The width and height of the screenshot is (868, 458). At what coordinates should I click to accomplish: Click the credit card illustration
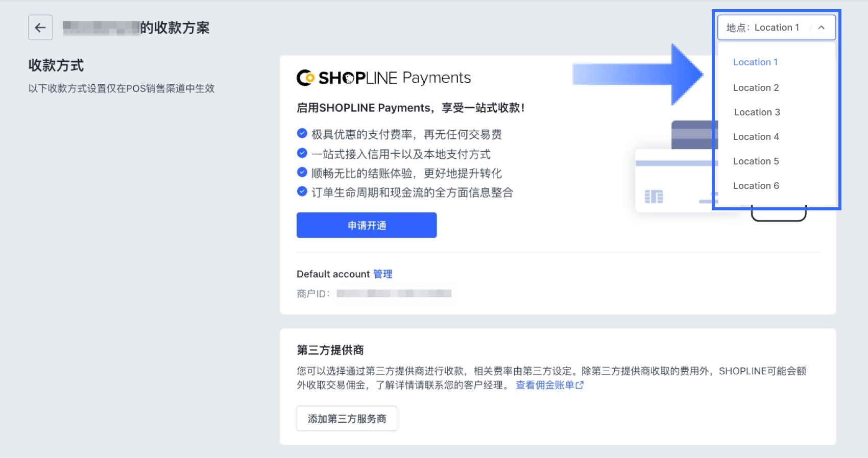pyautogui.click(x=678, y=171)
